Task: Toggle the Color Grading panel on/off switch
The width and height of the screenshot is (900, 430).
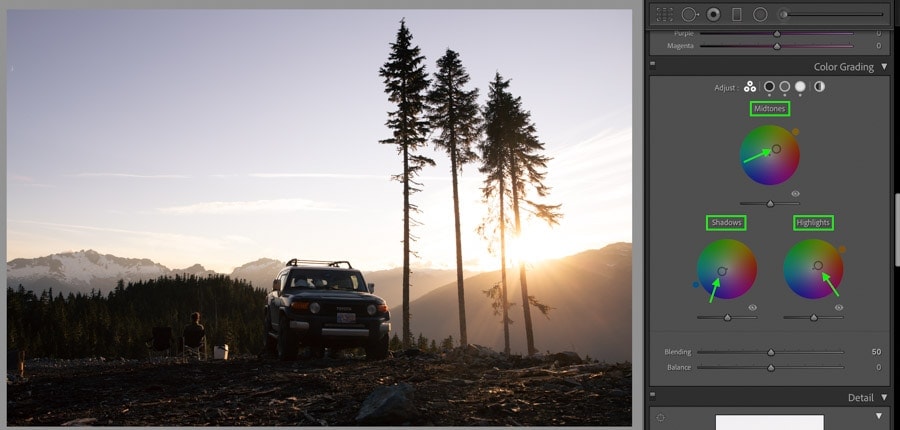Action: click(x=653, y=67)
